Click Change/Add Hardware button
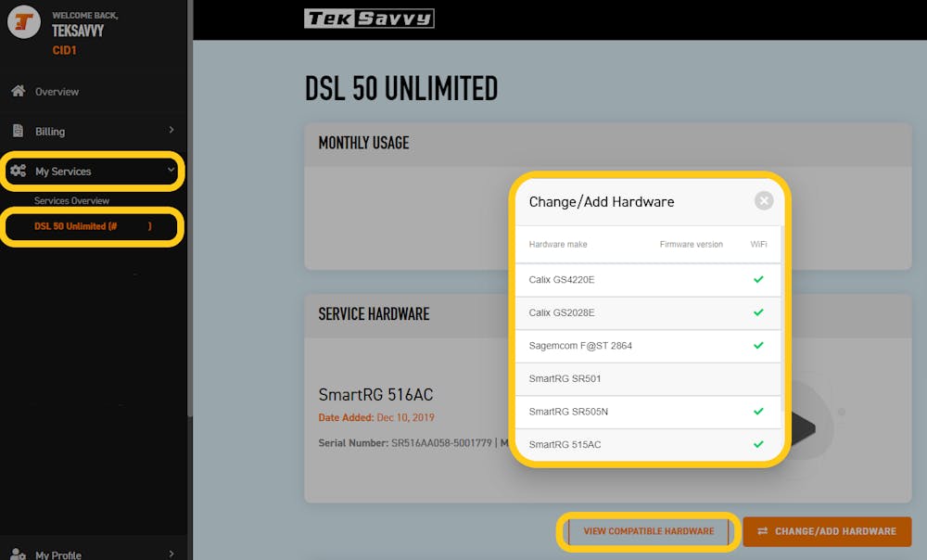The height and width of the screenshot is (560, 927). click(x=827, y=531)
